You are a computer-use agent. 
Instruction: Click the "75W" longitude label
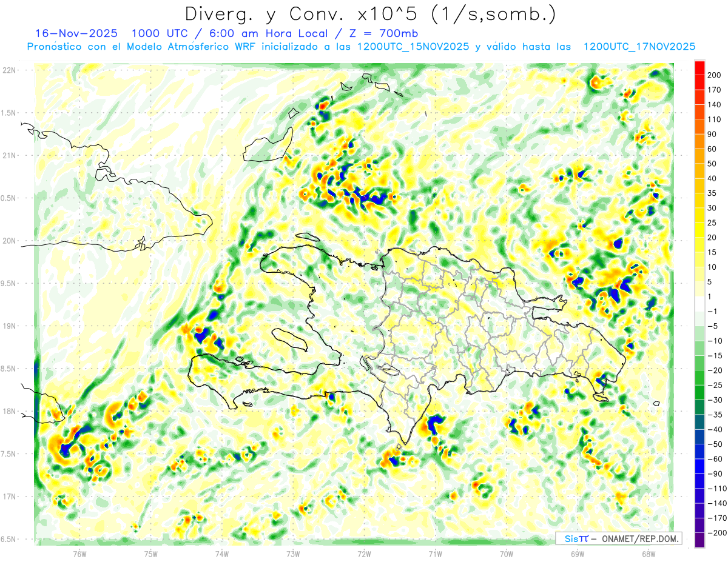[150, 554]
